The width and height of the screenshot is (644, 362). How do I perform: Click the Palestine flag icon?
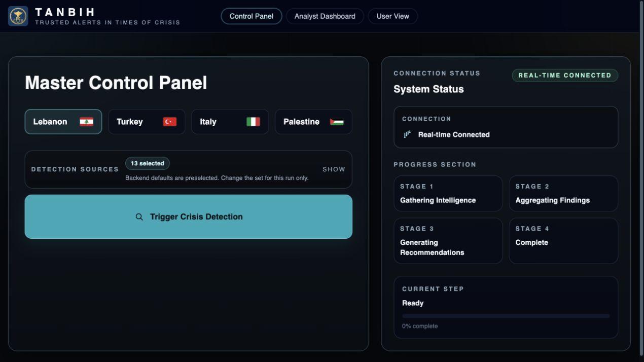pyautogui.click(x=337, y=122)
